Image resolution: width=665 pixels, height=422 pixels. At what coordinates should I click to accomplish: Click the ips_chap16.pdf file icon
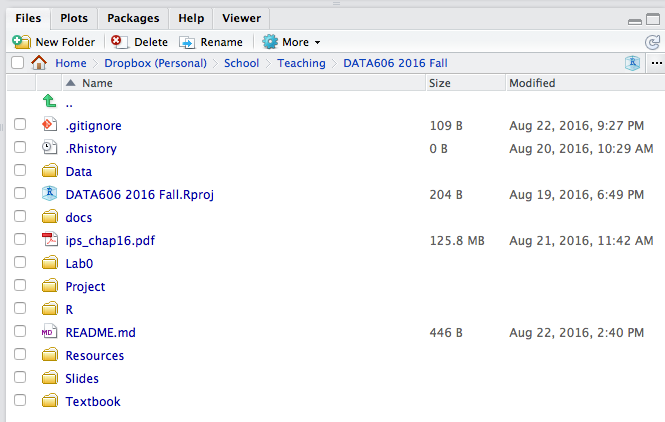tap(50, 241)
